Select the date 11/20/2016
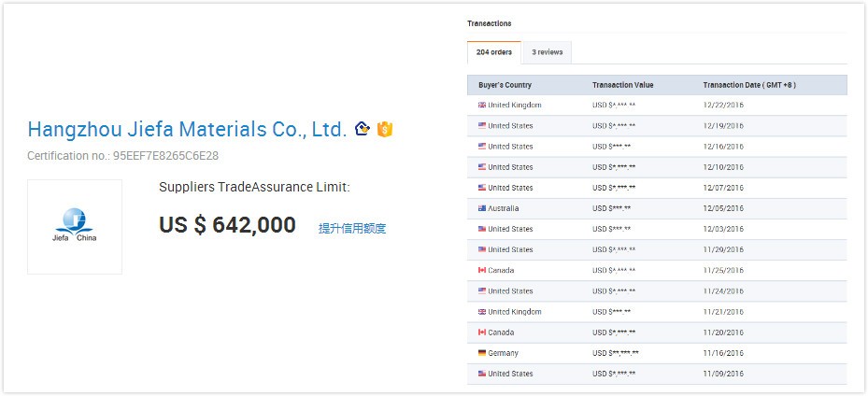 click(723, 332)
